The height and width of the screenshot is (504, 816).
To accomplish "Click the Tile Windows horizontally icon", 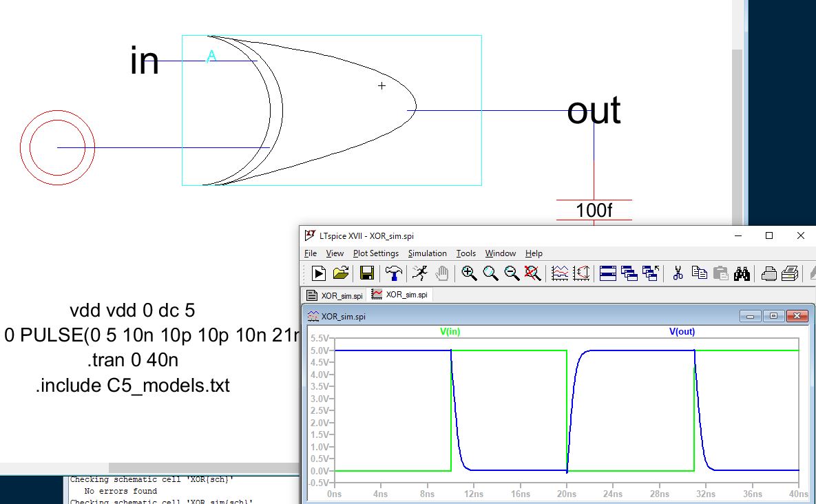I will 607,273.
